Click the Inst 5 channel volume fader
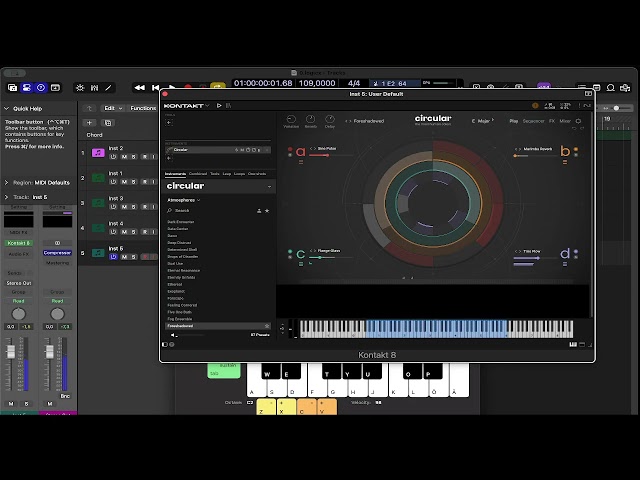The width and height of the screenshot is (640, 480). point(11,351)
